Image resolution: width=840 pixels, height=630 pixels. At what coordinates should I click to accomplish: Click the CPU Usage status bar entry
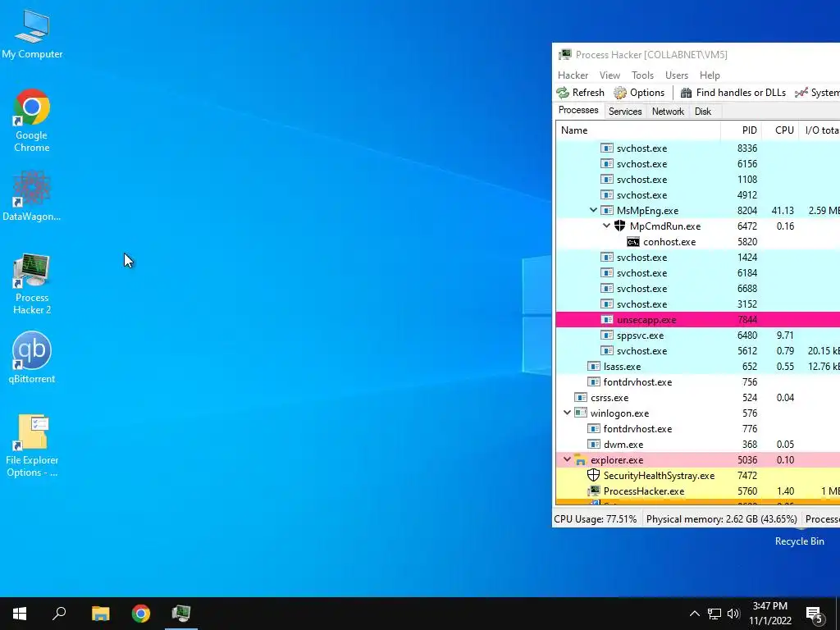[596, 518]
